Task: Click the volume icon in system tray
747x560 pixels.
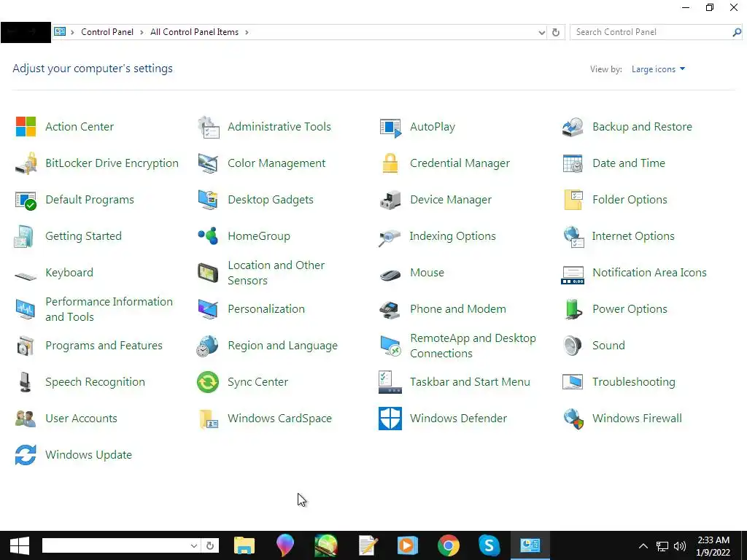Action: [680, 546]
